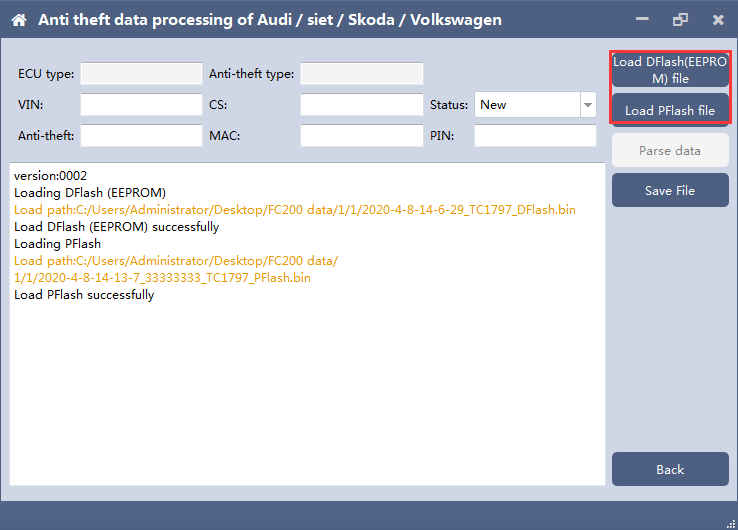738x530 pixels.
Task: Click the window title text
Action: coord(270,20)
